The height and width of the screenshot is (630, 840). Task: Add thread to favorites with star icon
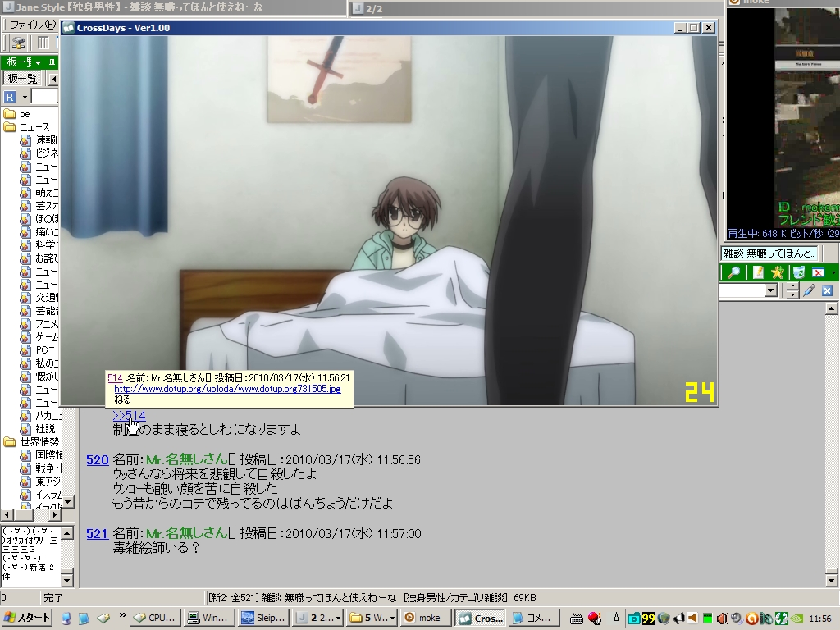778,272
